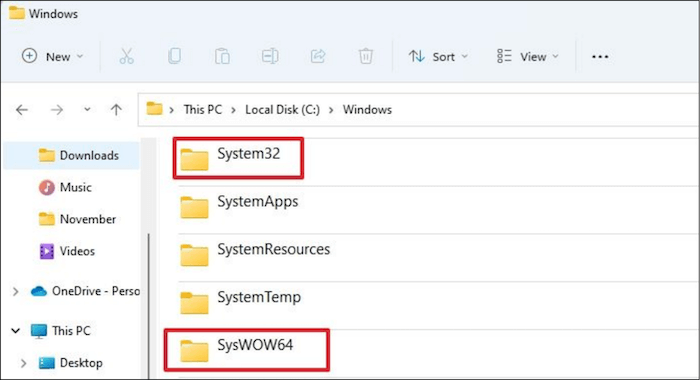Open the Sort dropdown
The height and width of the screenshot is (380, 700).
pyautogui.click(x=438, y=57)
